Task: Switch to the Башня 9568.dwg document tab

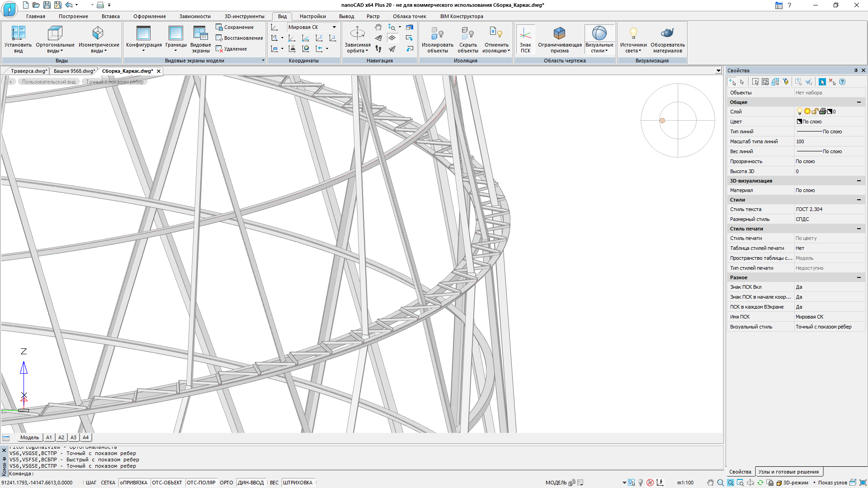Action: pyautogui.click(x=74, y=71)
